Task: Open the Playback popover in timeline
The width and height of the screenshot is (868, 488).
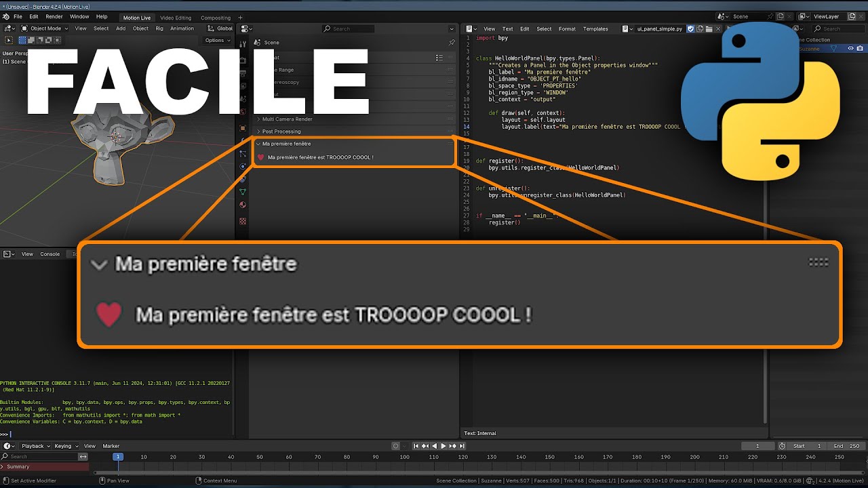Action: (35, 446)
